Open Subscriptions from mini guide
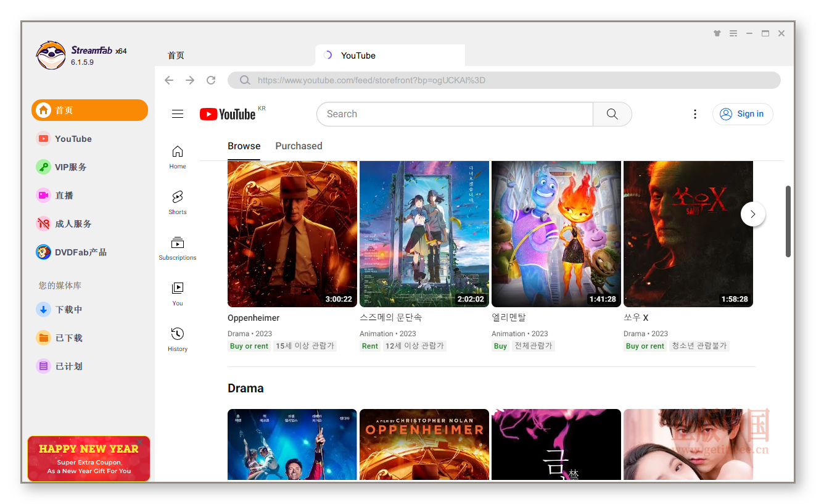 [178, 249]
